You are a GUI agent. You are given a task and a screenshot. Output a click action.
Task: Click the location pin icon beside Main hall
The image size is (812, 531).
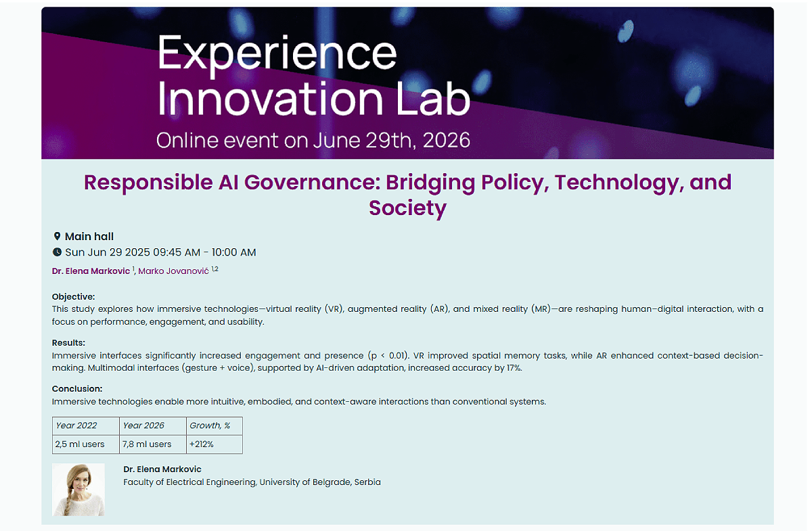57,237
